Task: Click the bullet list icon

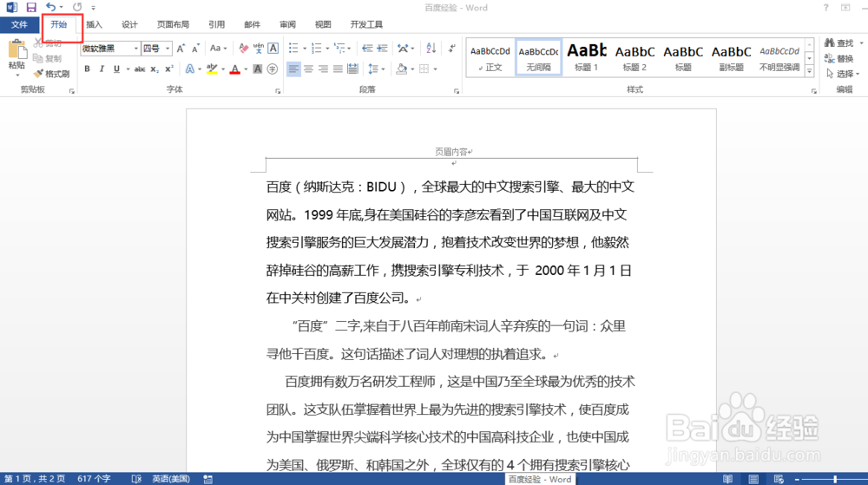Action: coord(293,49)
